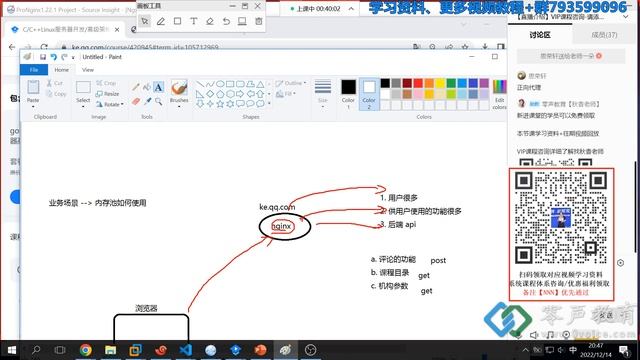Select the Text tool A in Paint
This screenshot has height=360, width=640.
pyautogui.click(x=158, y=87)
